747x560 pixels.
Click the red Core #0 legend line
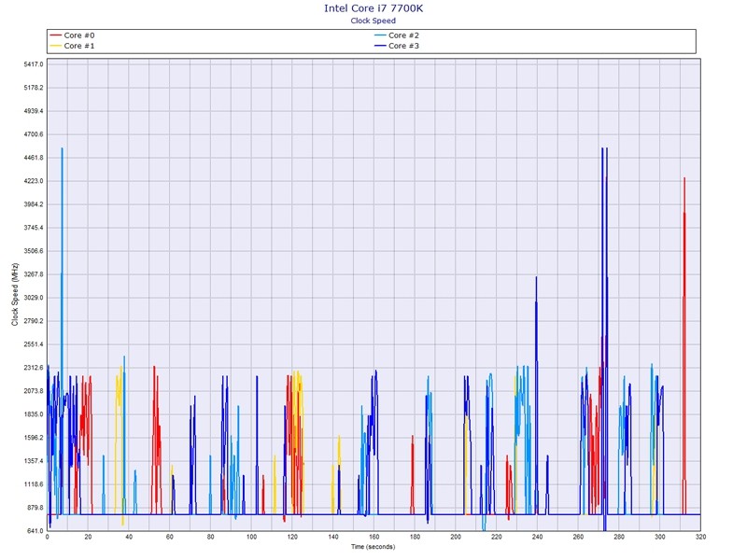(55, 35)
